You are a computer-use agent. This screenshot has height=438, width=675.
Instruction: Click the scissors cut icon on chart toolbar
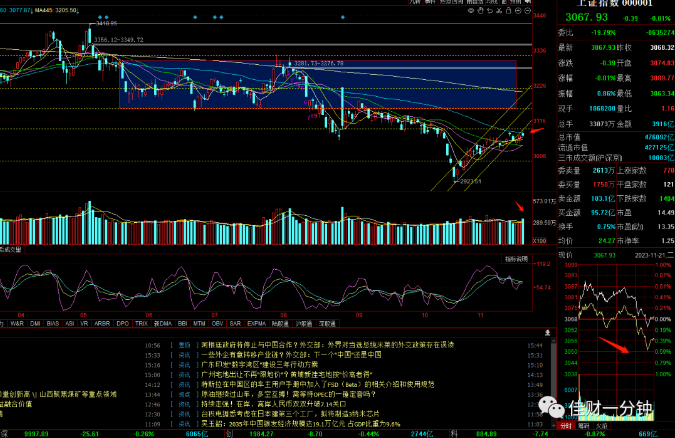point(499,11)
